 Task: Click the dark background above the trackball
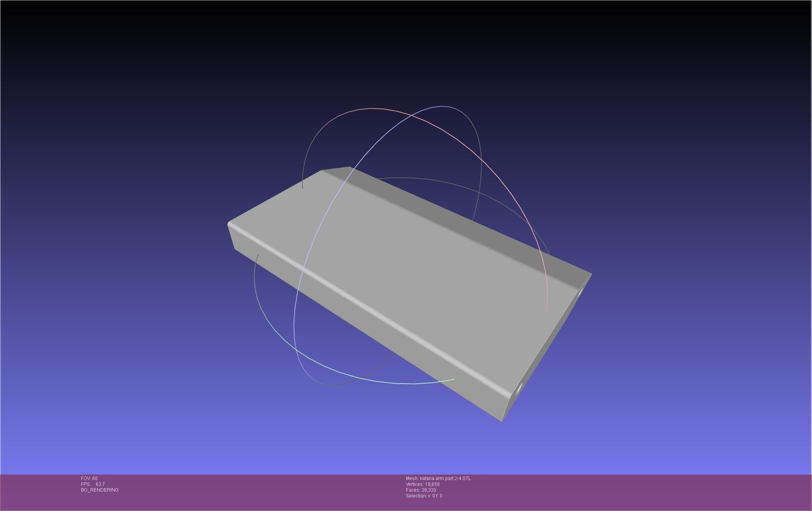click(x=407, y=54)
